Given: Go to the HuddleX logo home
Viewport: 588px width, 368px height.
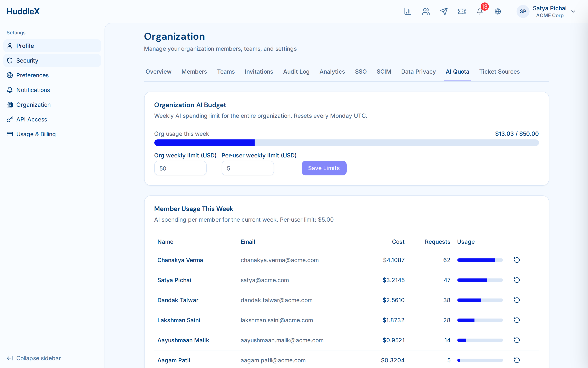Looking at the screenshot, I should coord(23,11).
